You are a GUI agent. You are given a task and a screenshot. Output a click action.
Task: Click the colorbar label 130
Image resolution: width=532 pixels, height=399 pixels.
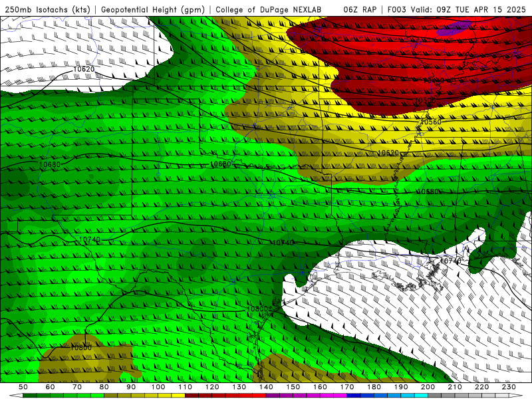pos(239,387)
